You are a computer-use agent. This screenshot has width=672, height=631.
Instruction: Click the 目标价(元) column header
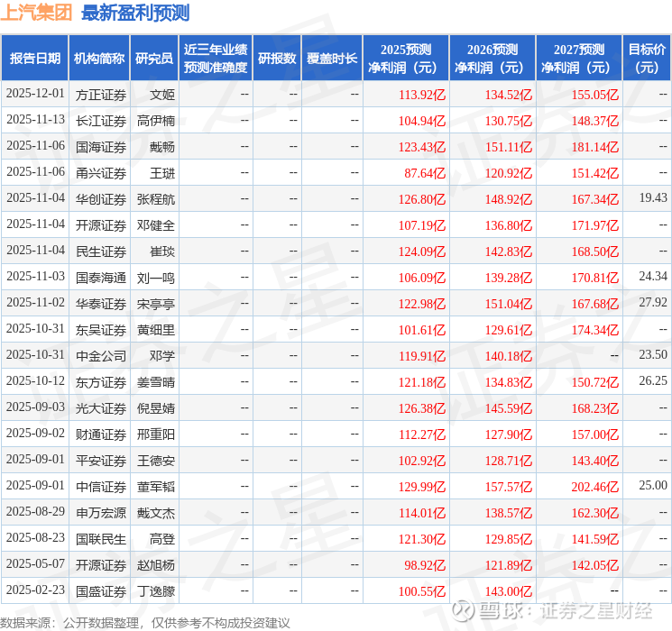click(x=647, y=59)
